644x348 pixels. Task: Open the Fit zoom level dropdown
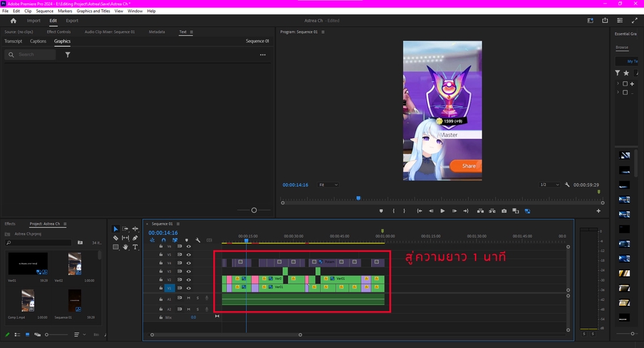point(328,184)
